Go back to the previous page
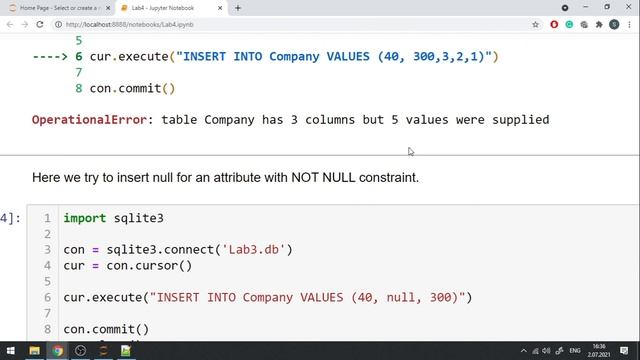 pos(10,24)
